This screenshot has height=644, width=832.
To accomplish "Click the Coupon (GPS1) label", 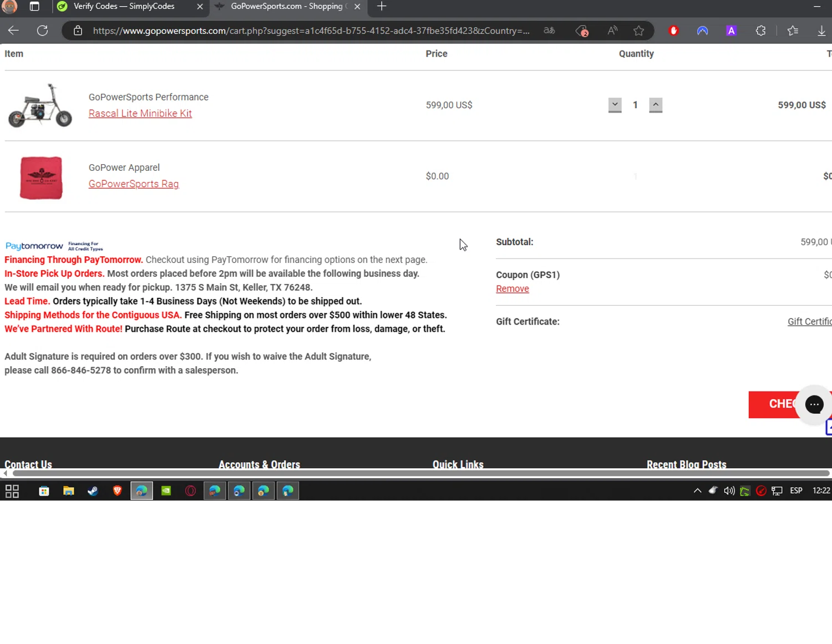I will tap(528, 275).
